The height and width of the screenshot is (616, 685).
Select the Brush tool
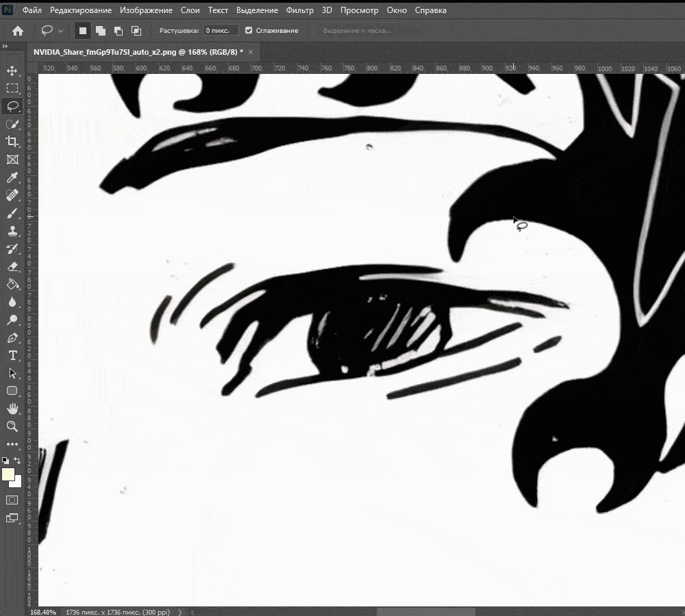[x=12, y=213]
